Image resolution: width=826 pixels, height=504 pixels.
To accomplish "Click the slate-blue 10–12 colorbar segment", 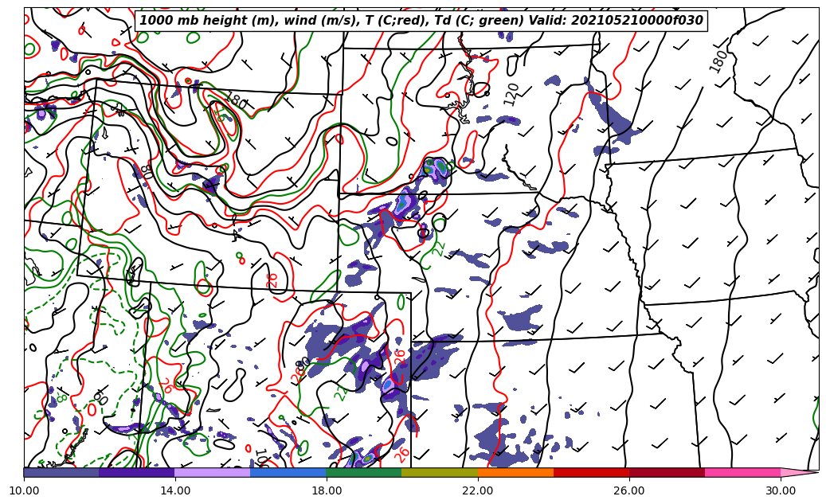I will [61, 472].
